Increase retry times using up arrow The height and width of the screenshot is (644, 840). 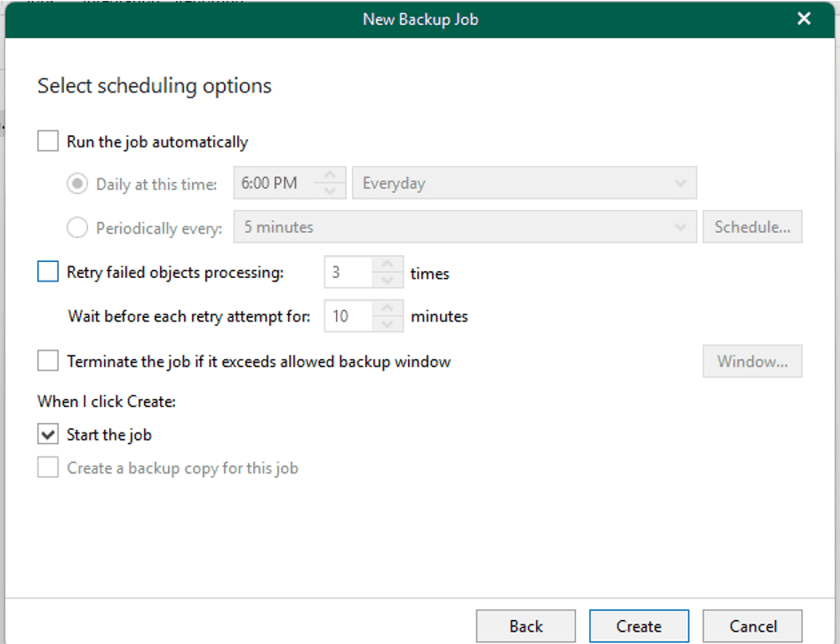point(387,265)
